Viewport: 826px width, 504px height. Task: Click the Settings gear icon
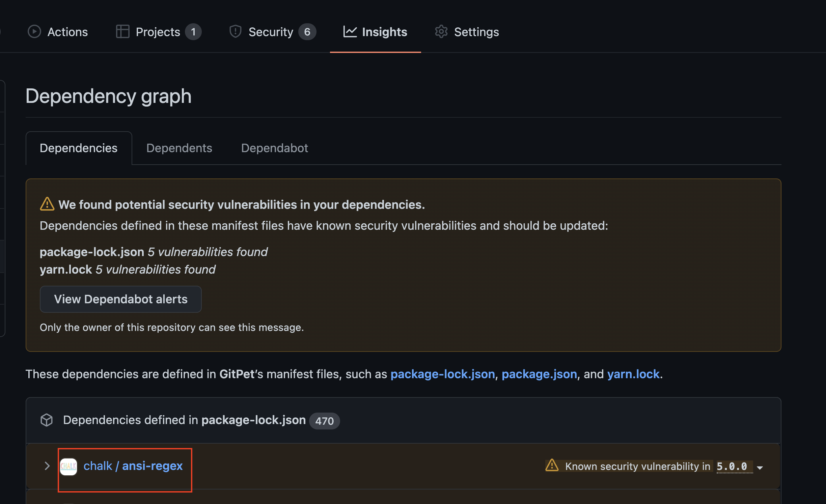(x=441, y=32)
